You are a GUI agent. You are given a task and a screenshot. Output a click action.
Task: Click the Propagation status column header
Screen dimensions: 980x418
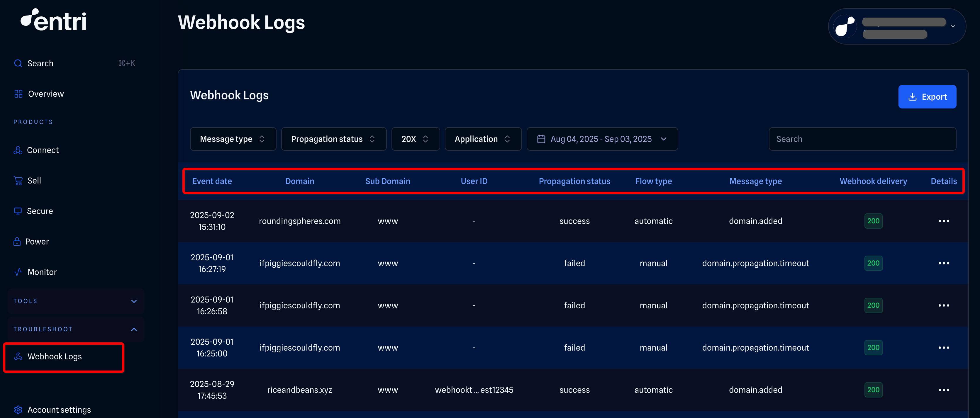pyautogui.click(x=574, y=181)
